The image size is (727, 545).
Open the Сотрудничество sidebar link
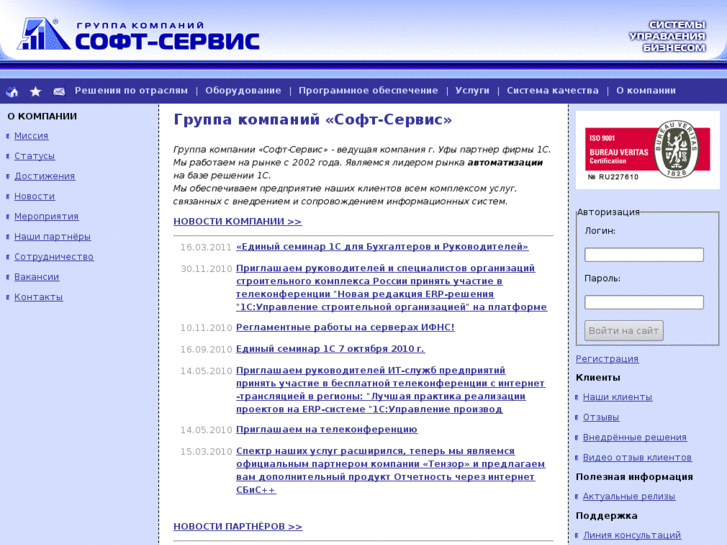coord(54,256)
